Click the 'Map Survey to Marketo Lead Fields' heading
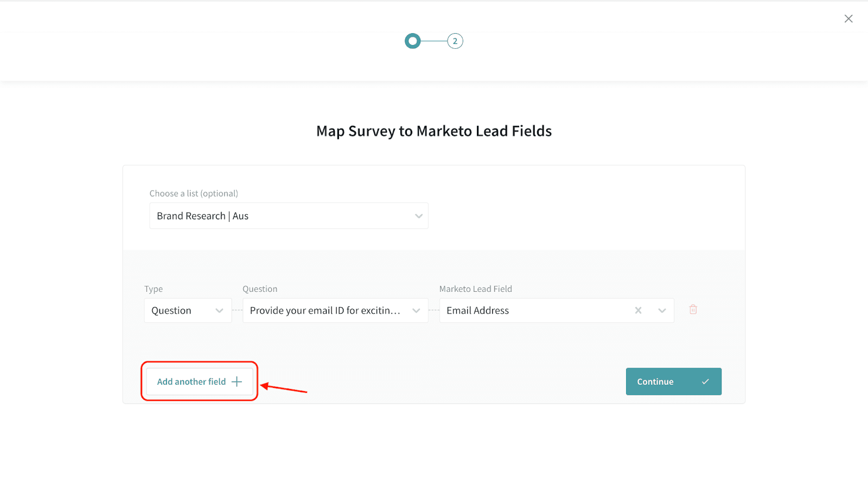 [434, 131]
